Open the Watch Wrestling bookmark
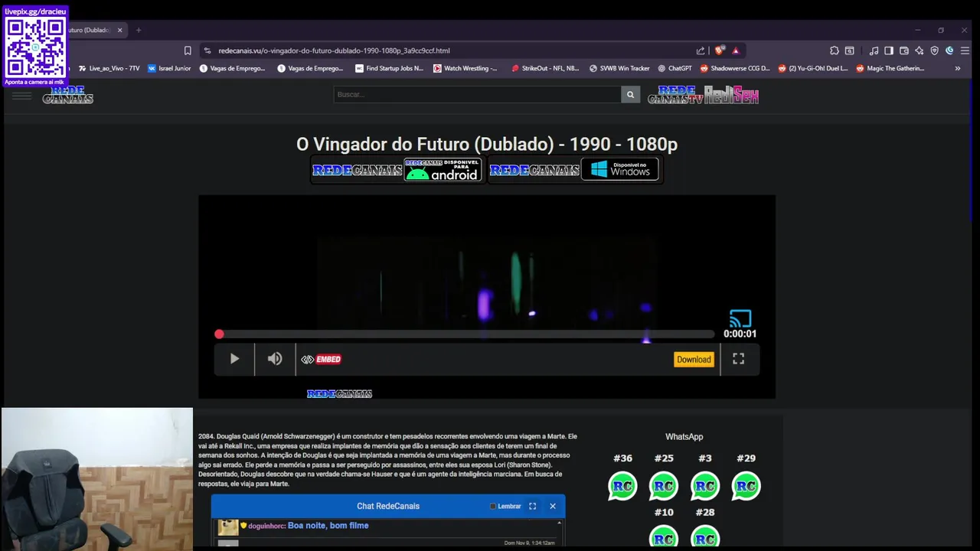Viewport: 980px width, 551px height. [x=465, y=68]
